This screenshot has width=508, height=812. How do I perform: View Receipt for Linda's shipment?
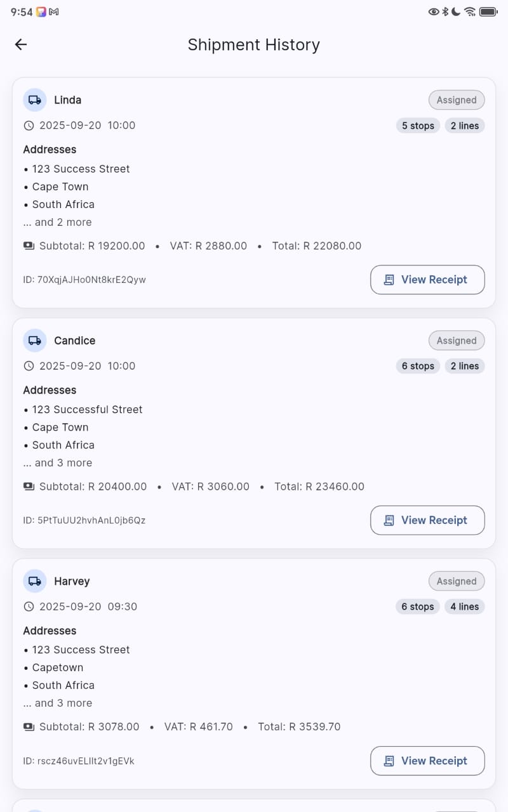(427, 280)
